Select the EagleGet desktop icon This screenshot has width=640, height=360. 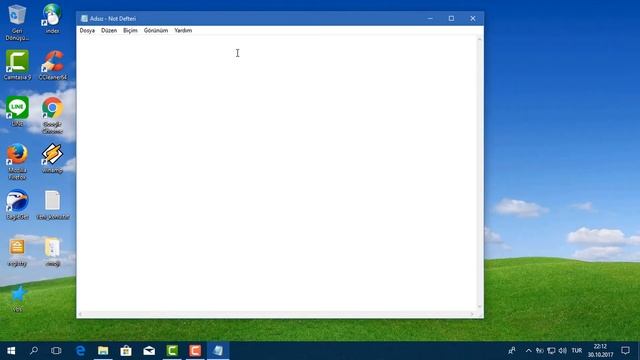(17, 205)
